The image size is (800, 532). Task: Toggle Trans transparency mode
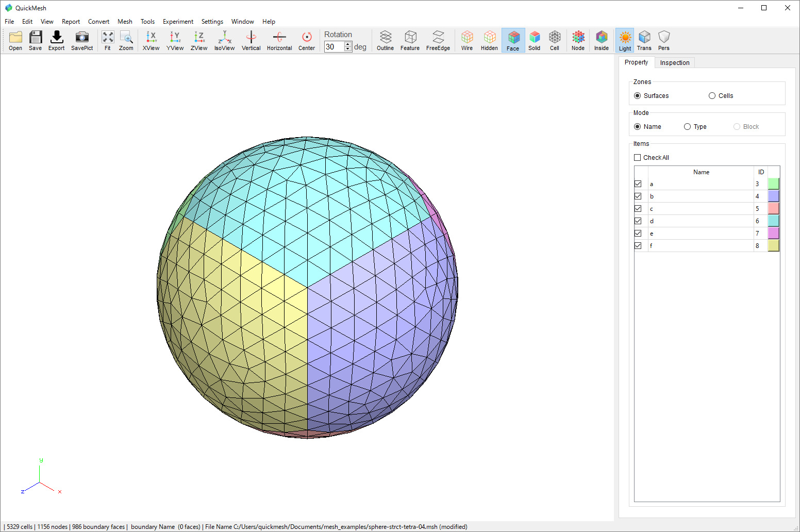pos(644,40)
